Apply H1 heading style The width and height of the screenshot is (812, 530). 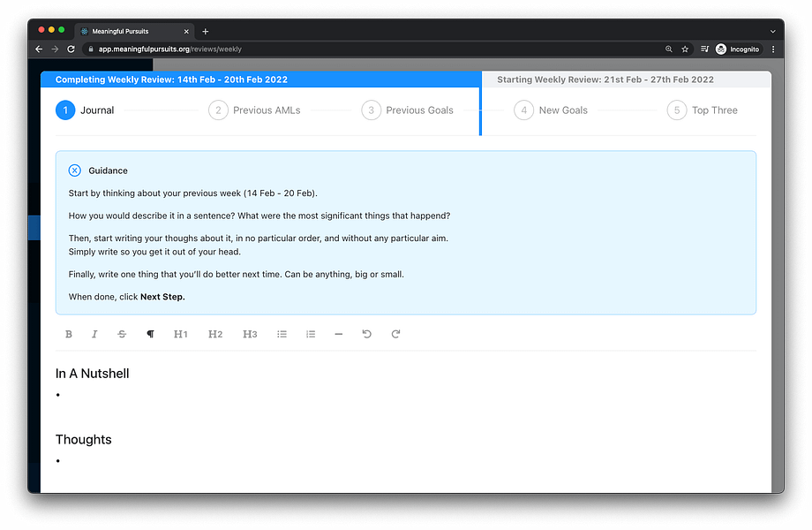(x=181, y=334)
